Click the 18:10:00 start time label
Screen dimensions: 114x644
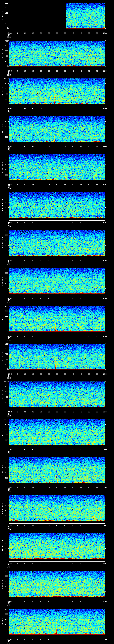click(9, 71)
